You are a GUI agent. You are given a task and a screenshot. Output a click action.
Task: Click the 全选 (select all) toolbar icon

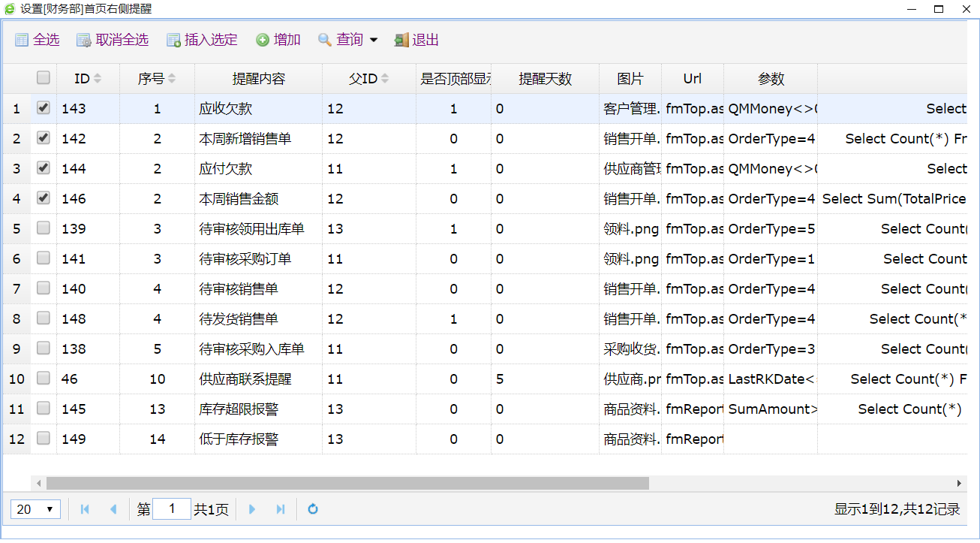(x=22, y=41)
